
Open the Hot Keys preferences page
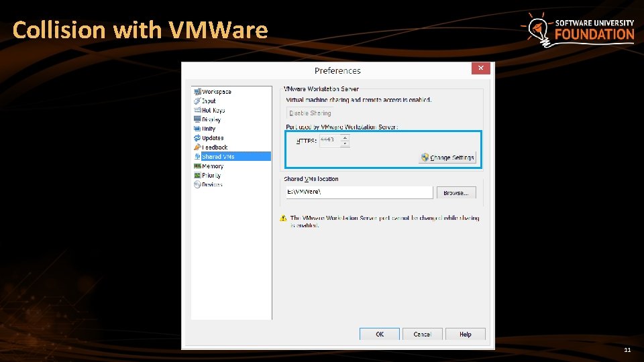[213, 110]
